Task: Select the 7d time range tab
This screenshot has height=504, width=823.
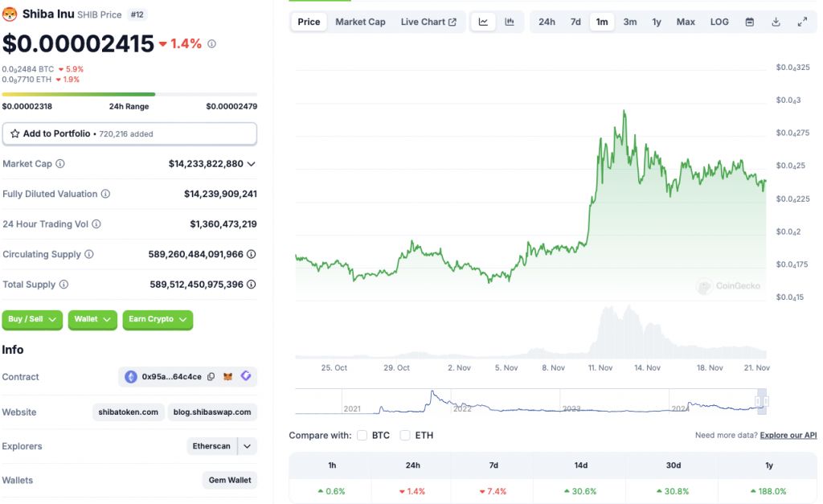Action: click(x=575, y=22)
